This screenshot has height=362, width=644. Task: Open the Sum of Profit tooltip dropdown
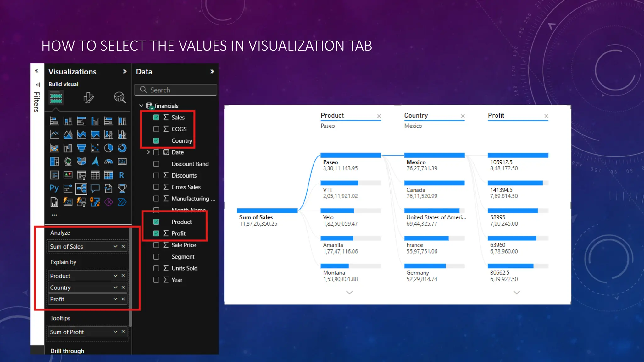coord(115,332)
